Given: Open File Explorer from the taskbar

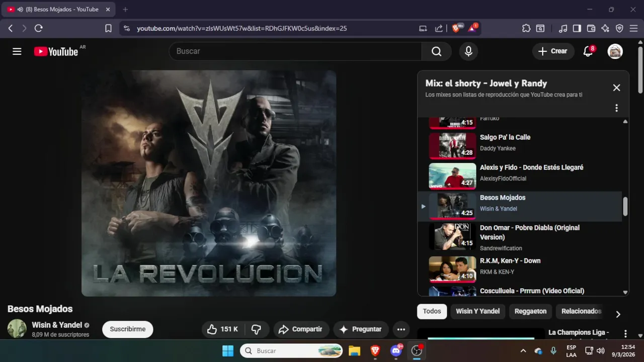Looking at the screenshot, I should pyautogui.click(x=355, y=351).
